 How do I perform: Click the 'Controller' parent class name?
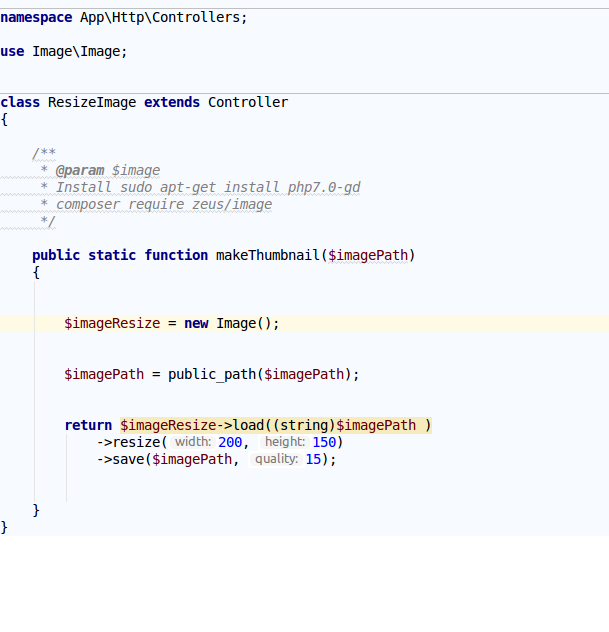248,102
